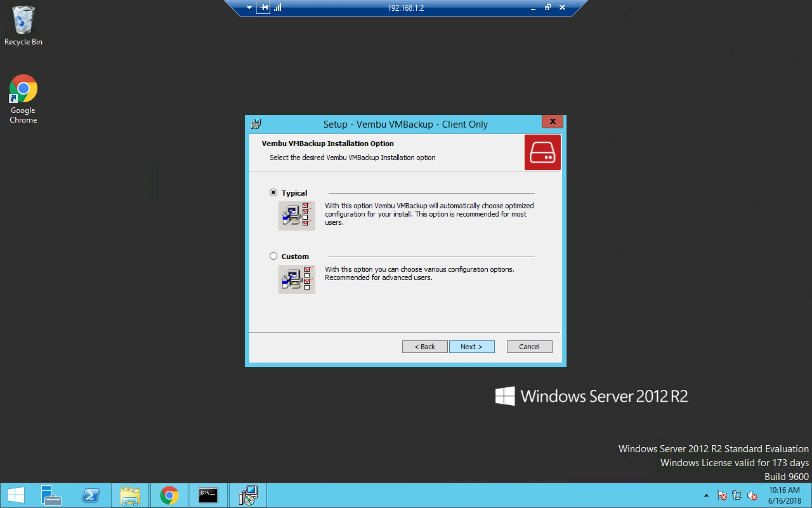
Task: Select the Google Chrome desktop shortcut
Action: click(x=23, y=99)
